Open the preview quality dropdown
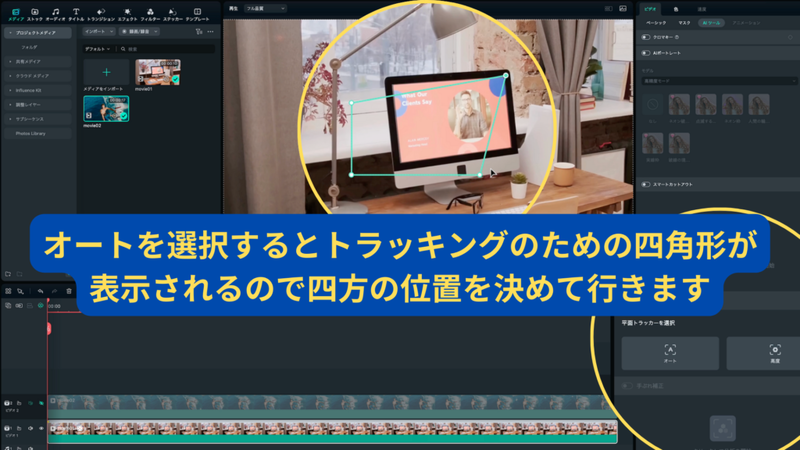Viewport: 800px width, 450px height. [265, 9]
